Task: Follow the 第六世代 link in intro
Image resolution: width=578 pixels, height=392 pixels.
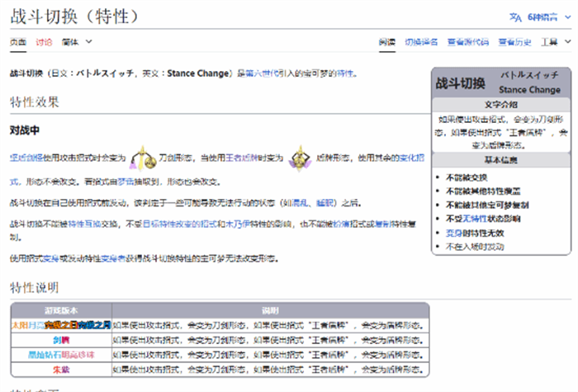Action: click(x=260, y=73)
